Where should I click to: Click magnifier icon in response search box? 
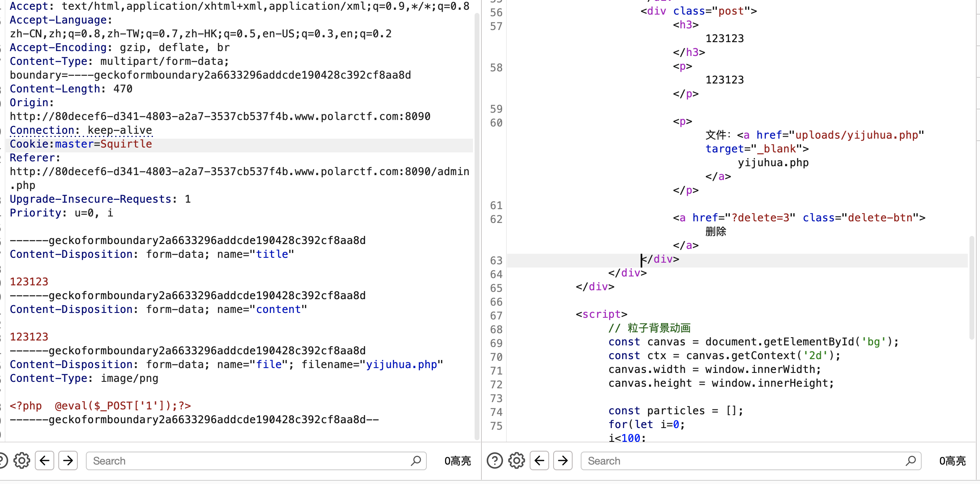pyautogui.click(x=911, y=461)
